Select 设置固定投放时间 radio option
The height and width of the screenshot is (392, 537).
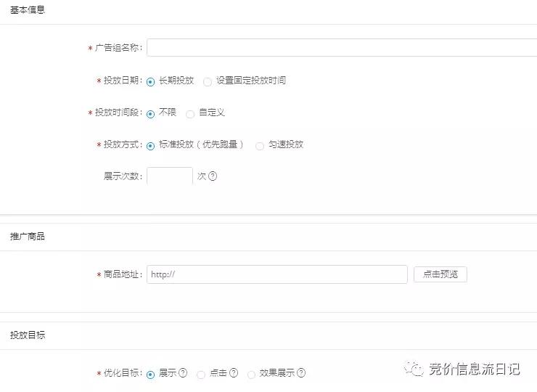click(x=208, y=82)
